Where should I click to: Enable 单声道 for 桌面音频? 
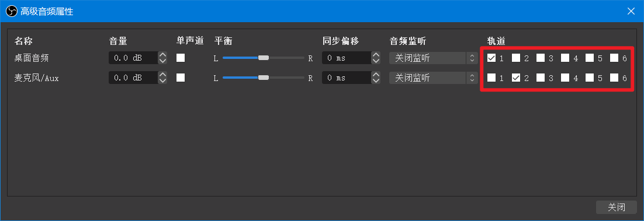(x=181, y=58)
